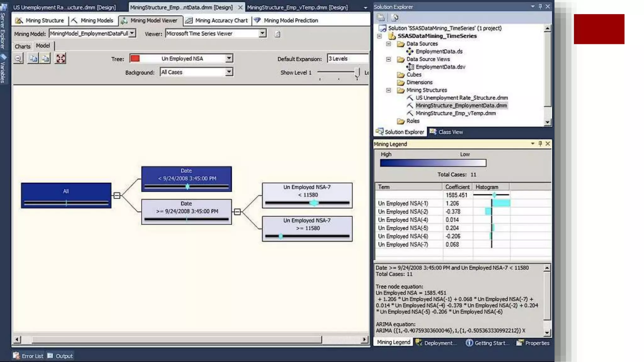The height and width of the screenshot is (362, 644).
Task: Collapse the Mining Structures folder
Action: [x=389, y=90]
